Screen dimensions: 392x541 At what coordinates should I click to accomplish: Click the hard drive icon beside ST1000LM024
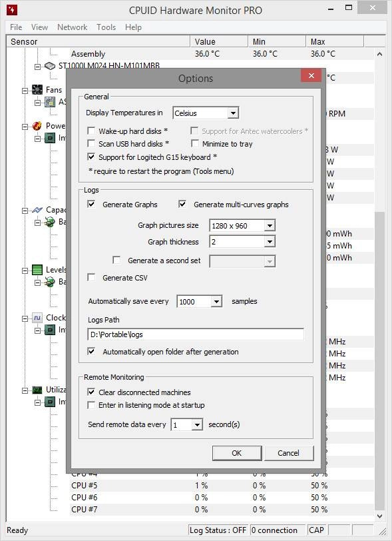click(x=50, y=66)
